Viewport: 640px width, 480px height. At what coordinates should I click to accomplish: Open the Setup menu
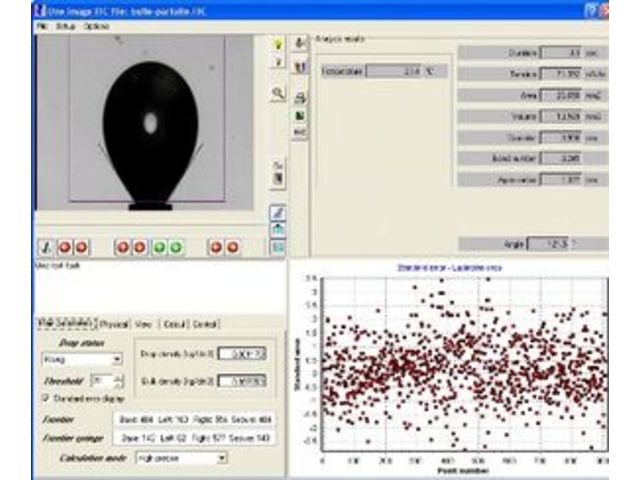tap(66, 26)
